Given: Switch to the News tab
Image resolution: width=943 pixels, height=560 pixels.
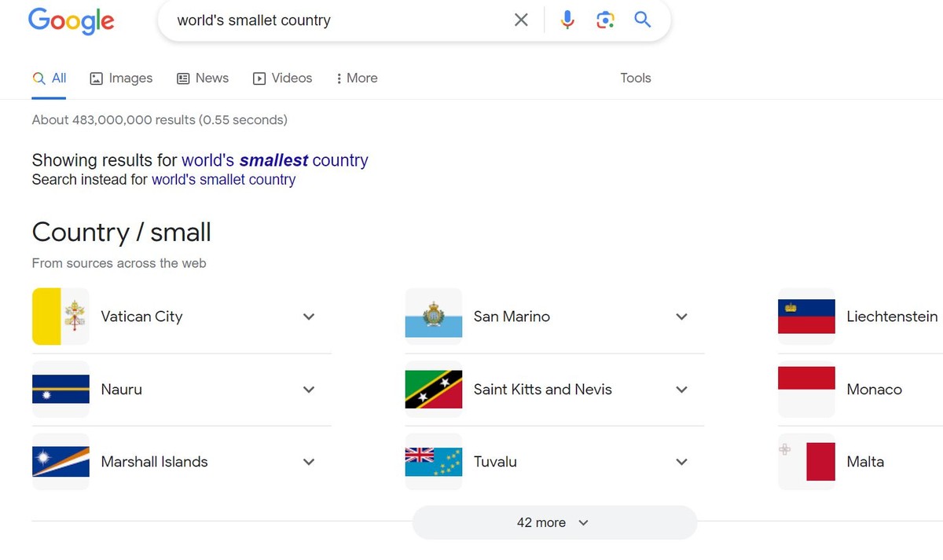Looking at the screenshot, I should tap(203, 78).
